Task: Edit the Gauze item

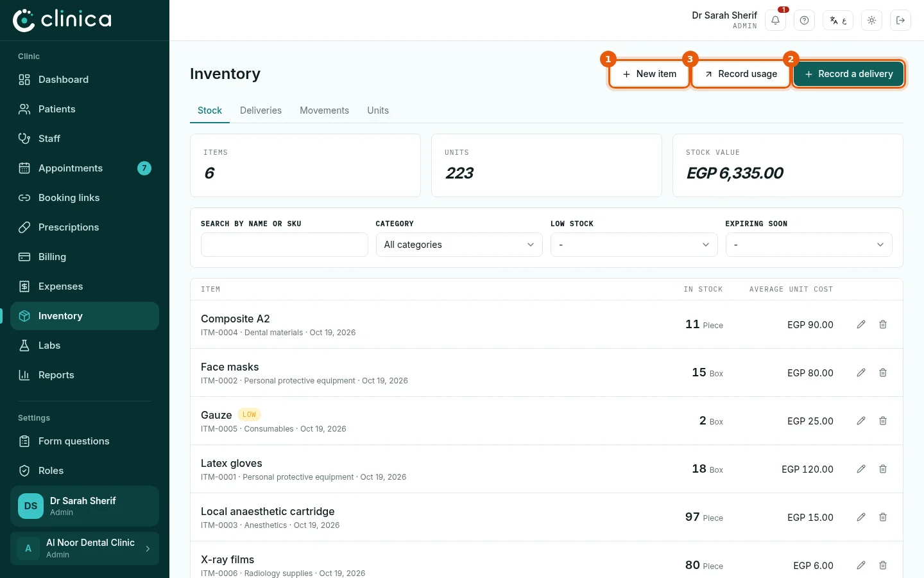Action: tap(861, 421)
